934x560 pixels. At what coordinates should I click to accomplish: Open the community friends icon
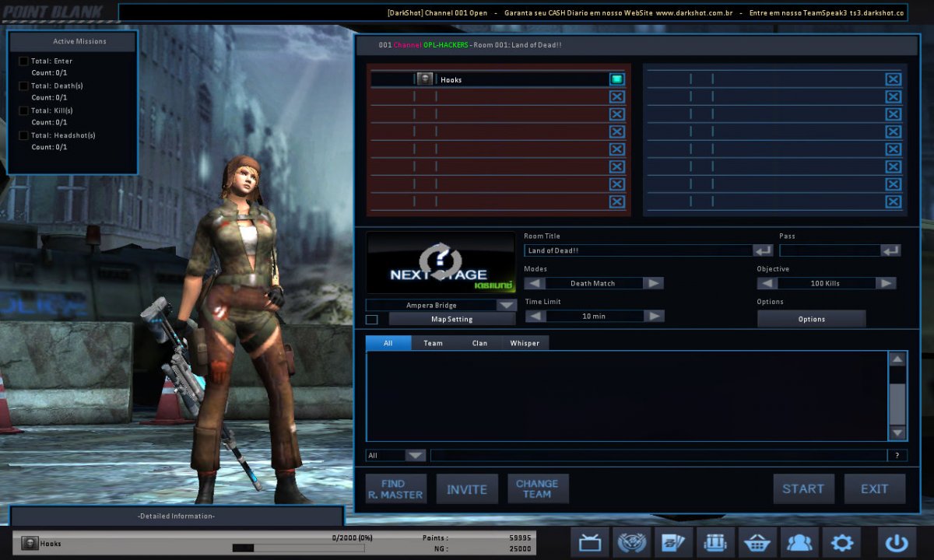(799, 542)
